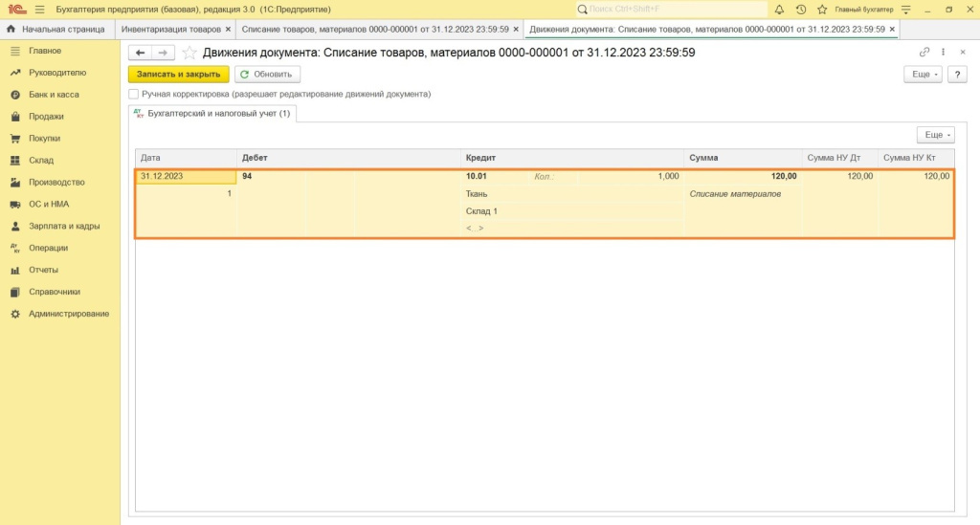Open the Банк и касса section

(54, 95)
